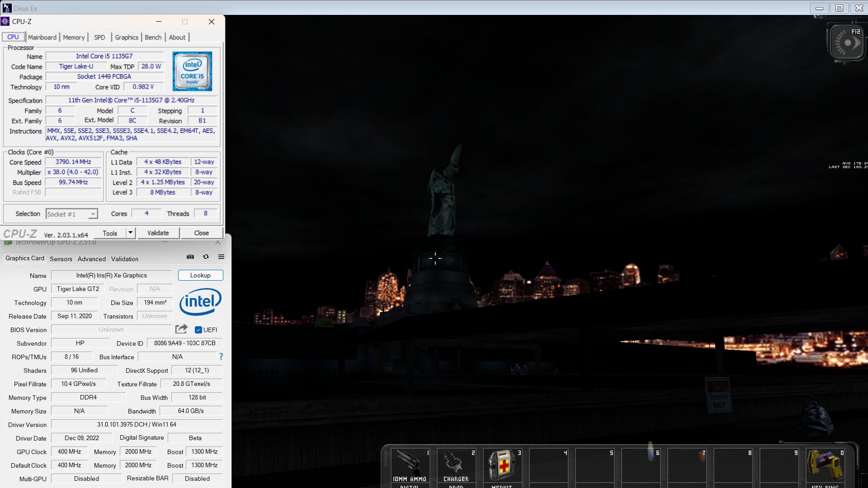Maximize the Deus Ex game window
The height and width of the screenshot is (488, 868).
pyautogui.click(x=840, y=8)
